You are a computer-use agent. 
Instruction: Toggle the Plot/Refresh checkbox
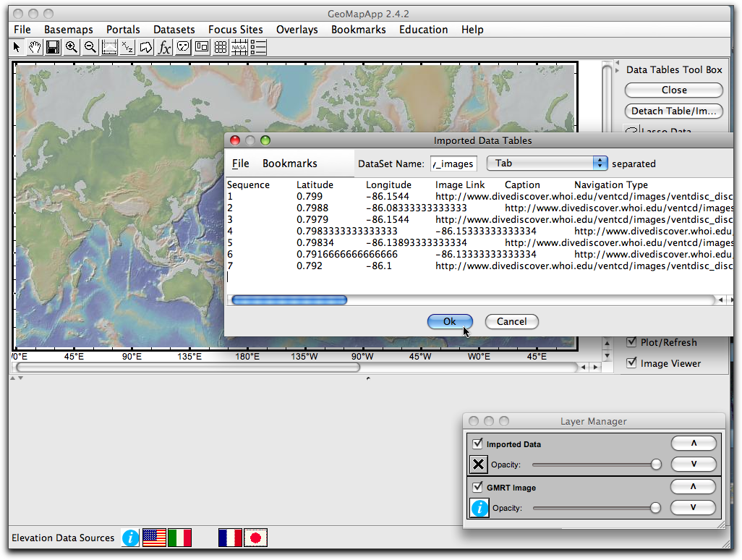pos(631,342)
